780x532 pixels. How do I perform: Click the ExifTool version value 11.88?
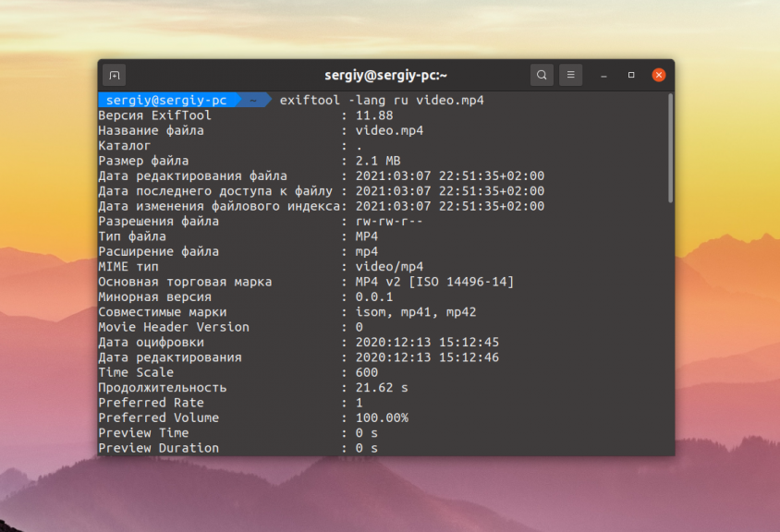374,115
